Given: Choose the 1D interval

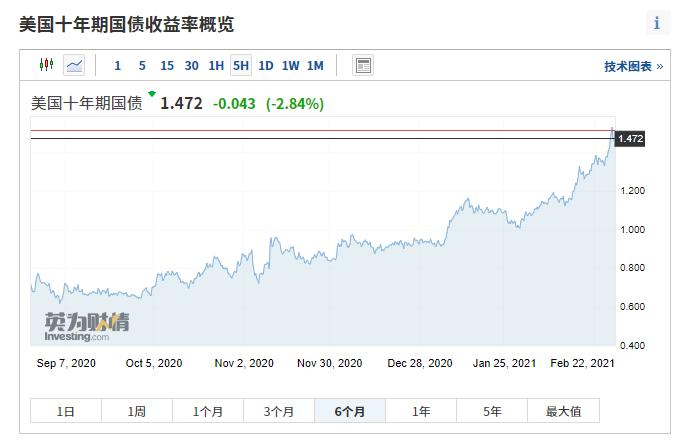Looking at the screenshot, I should pos(266,66).
